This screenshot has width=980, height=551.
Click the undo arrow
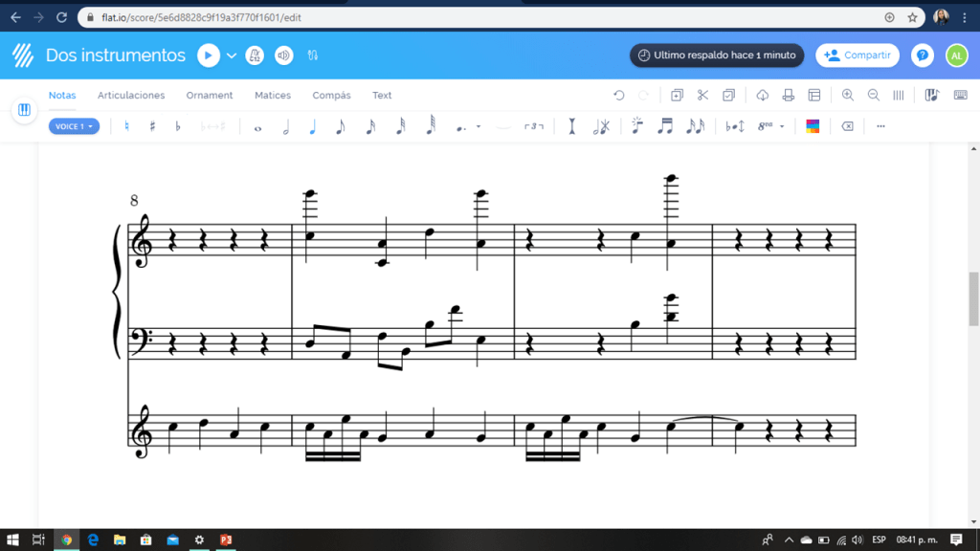tap(619, 96)
